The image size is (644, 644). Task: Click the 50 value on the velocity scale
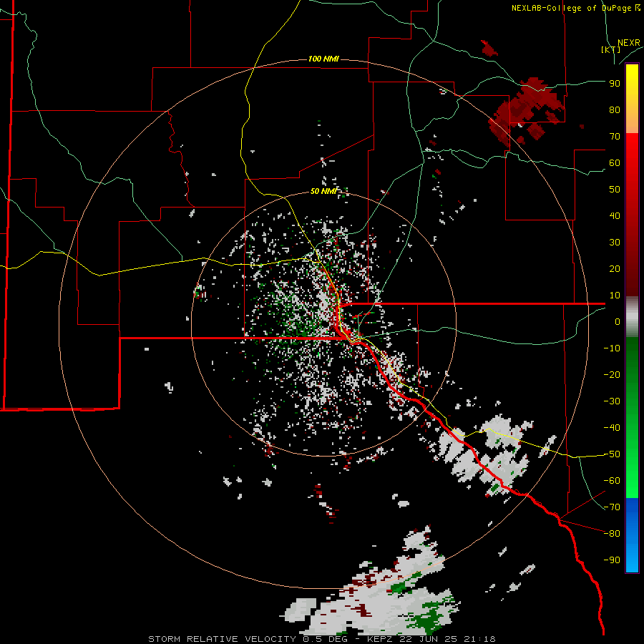615,190
